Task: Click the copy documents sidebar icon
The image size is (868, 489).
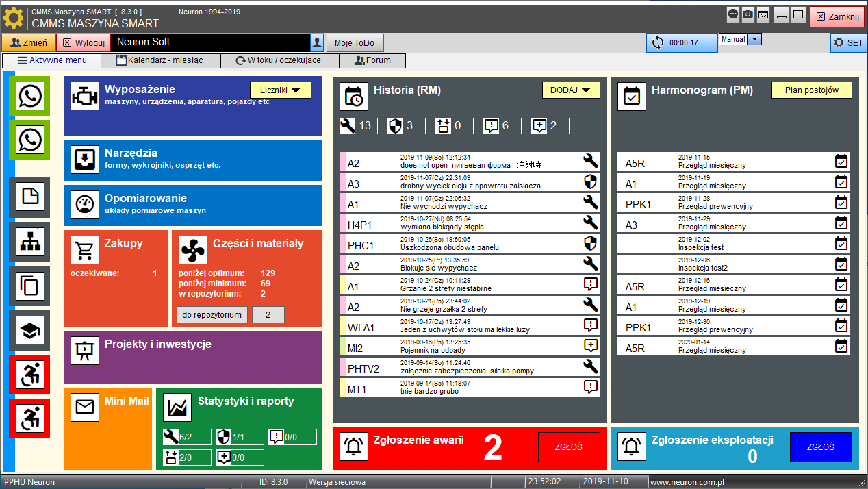Action: [x=30, y=286]
